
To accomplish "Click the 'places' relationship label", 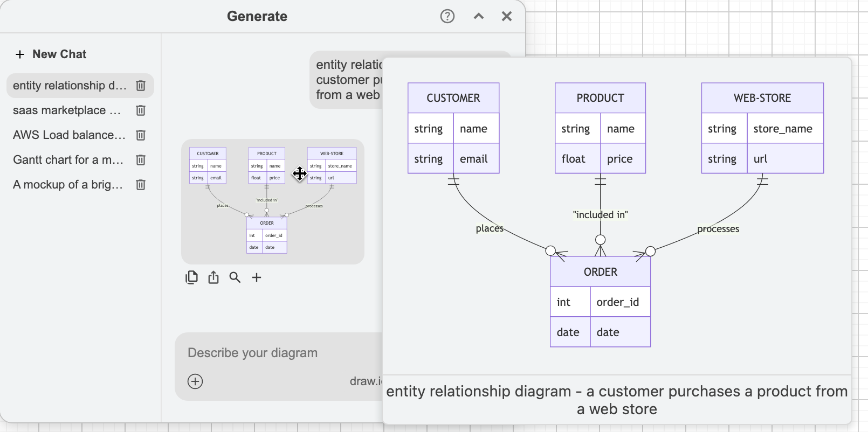I will [x=490, y=228].
